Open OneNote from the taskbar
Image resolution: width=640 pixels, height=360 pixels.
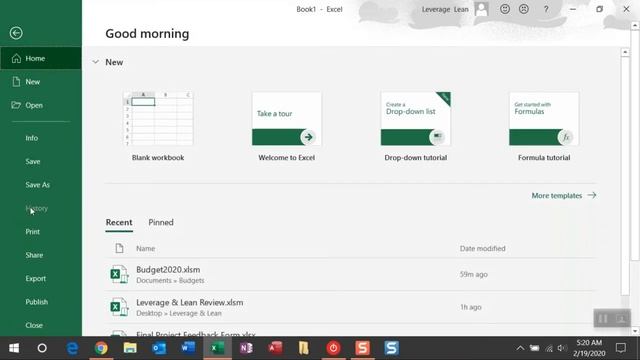[x=247, y=348]
